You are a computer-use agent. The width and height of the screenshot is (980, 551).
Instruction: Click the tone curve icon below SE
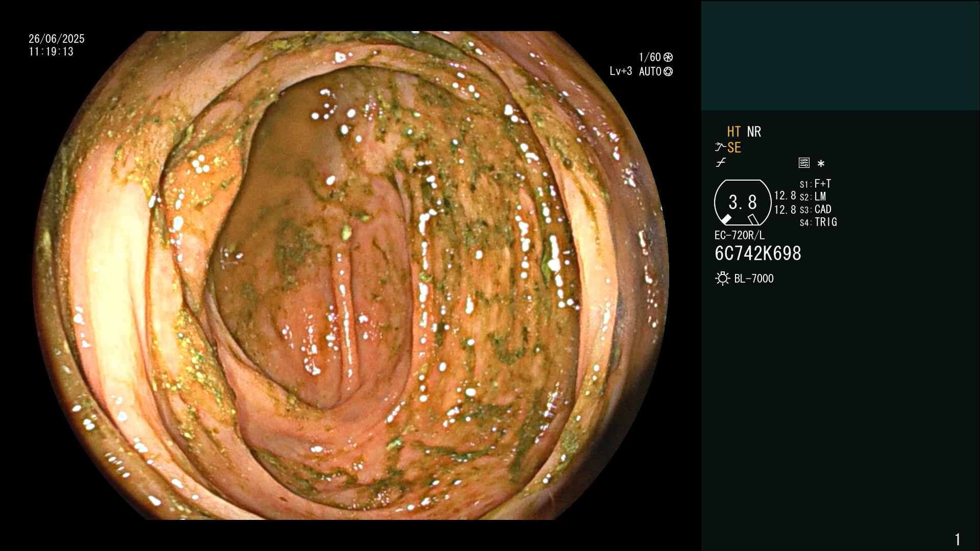click(x=721, y=163)
